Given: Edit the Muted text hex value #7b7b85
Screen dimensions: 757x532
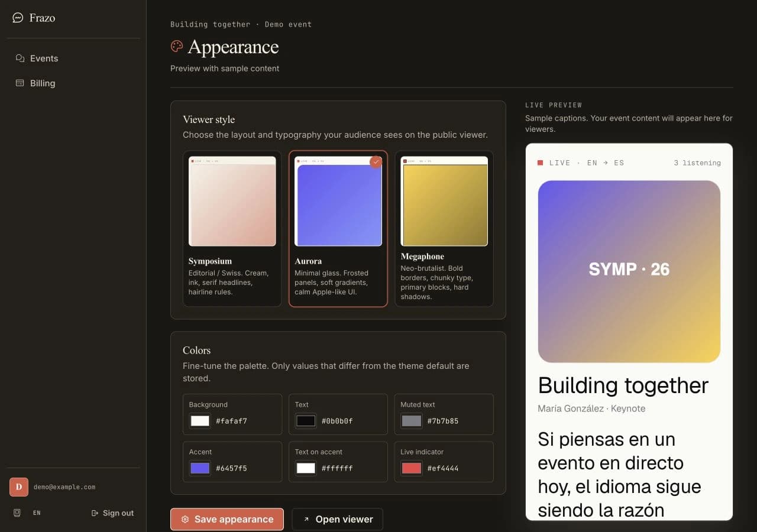Looking at the screenshot, I should pos(443,421).
